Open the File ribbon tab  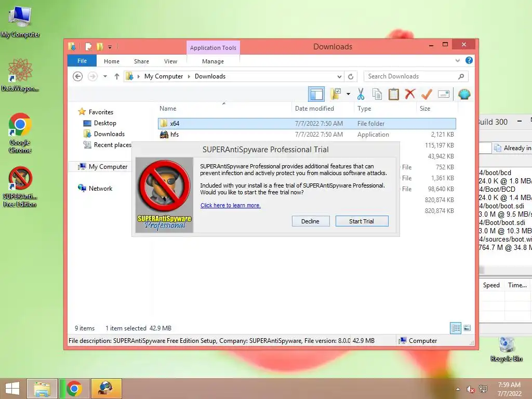pos(82,61)
